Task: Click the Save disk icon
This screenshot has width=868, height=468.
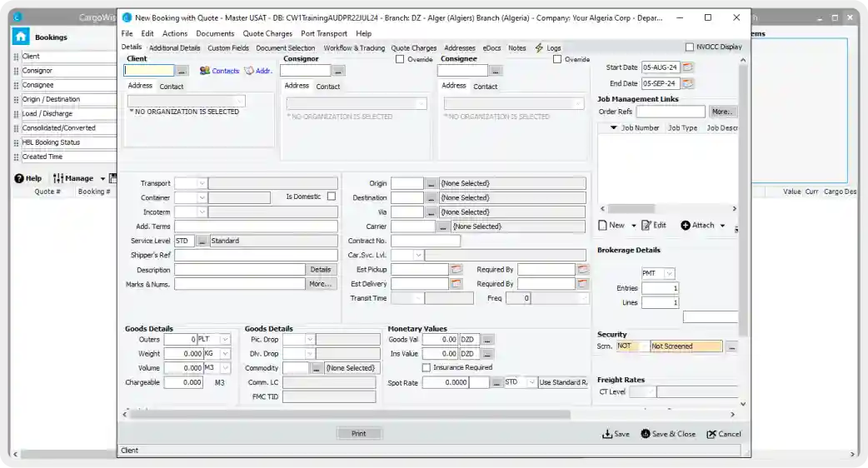Action: [607, 434]
